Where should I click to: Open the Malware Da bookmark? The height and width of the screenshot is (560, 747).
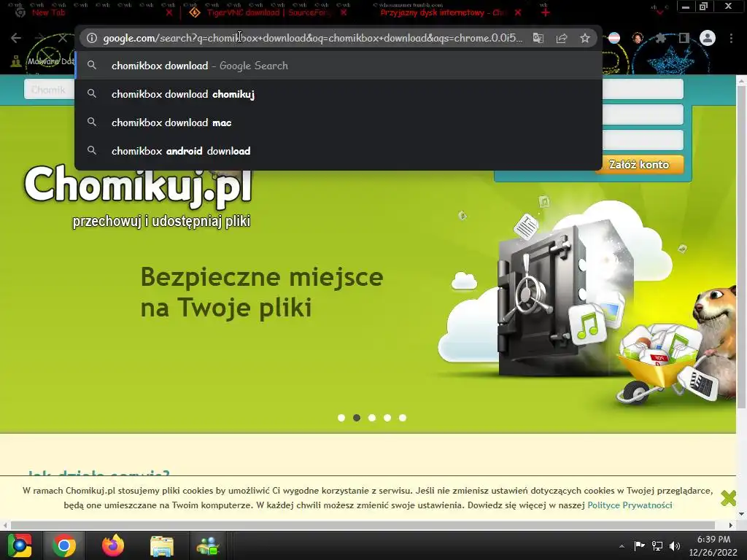(44, 61)
